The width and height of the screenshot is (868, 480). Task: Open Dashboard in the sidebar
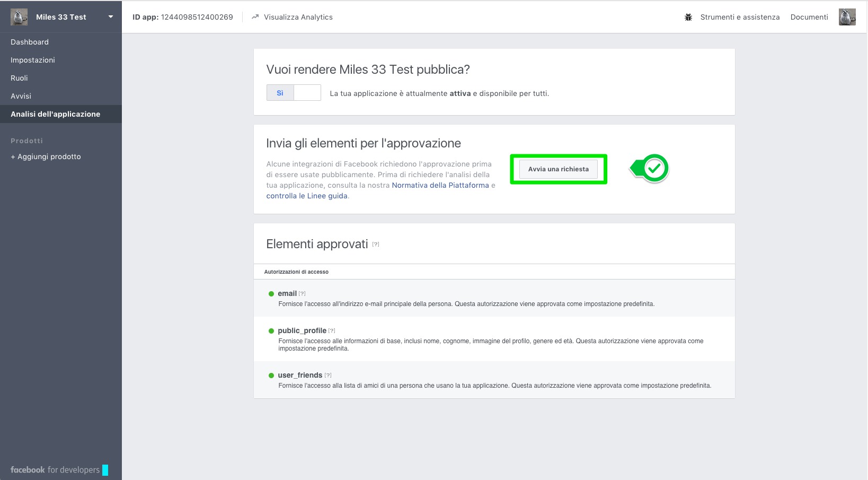[30, 42]
